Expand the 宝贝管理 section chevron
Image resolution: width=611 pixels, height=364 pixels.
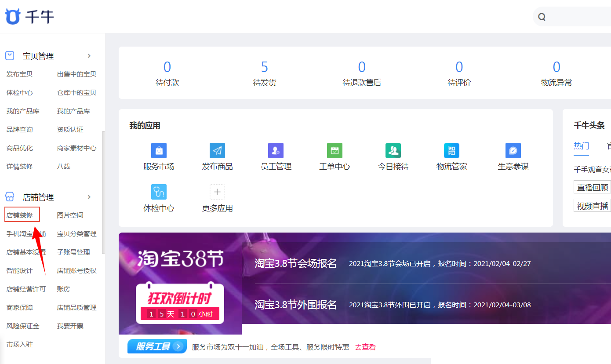point(89,56)
